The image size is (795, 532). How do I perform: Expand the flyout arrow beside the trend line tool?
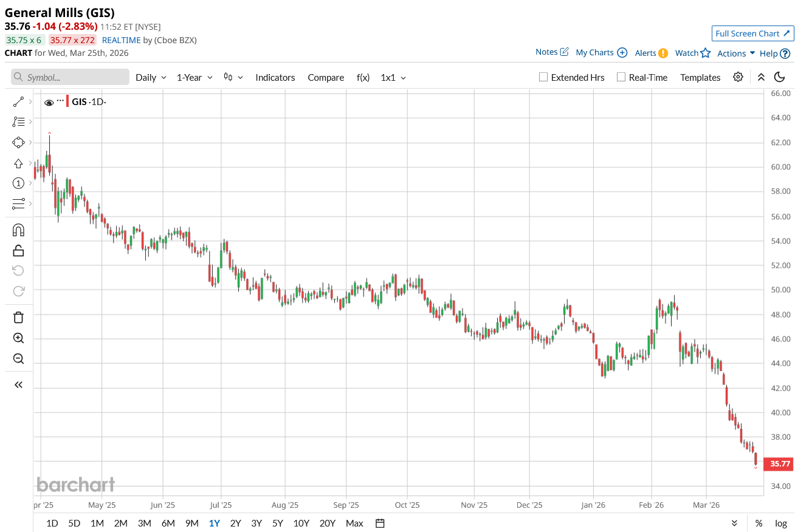[x=30, y=102]
